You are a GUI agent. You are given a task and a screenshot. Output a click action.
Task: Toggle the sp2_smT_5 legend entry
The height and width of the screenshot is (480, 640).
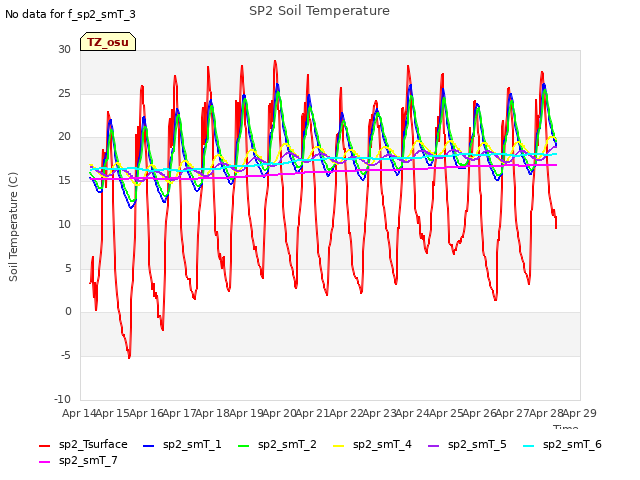467,444
